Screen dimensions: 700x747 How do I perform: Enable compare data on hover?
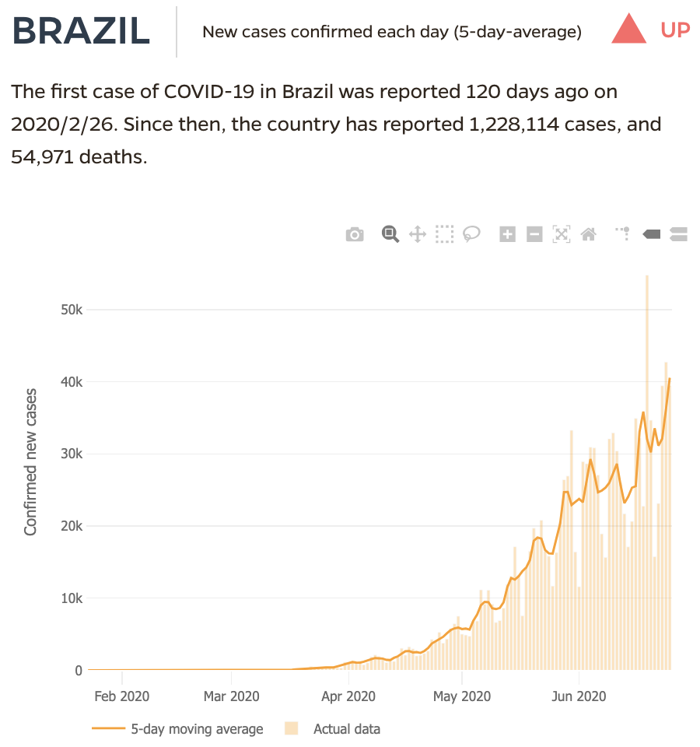(678, 234)
